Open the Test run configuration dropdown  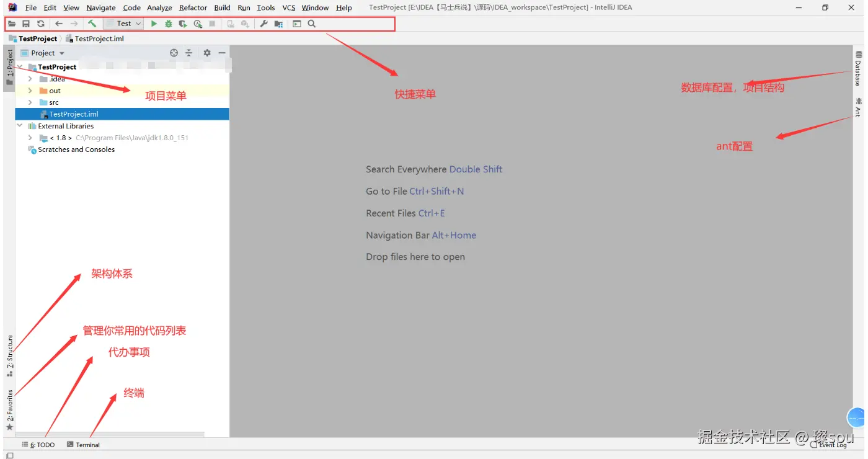coord(124,24)
